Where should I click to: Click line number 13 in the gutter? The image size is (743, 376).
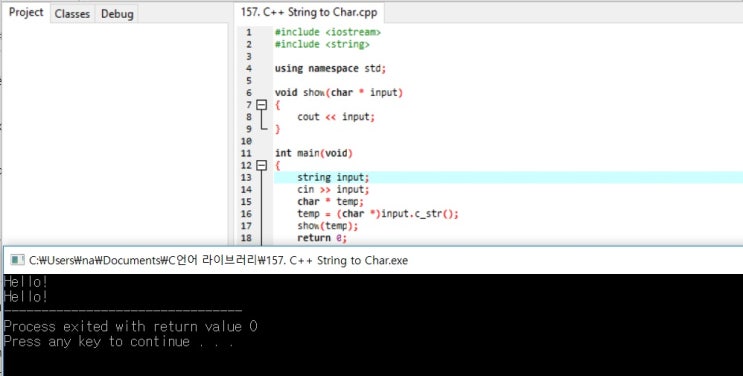[246, 177]
